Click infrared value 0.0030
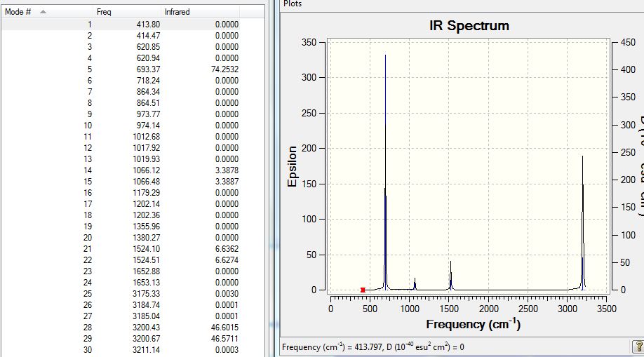 click(227, 294)
